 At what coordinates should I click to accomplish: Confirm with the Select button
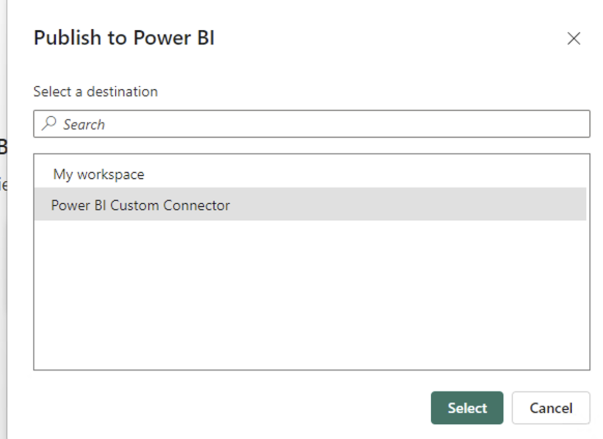point(467,408)
